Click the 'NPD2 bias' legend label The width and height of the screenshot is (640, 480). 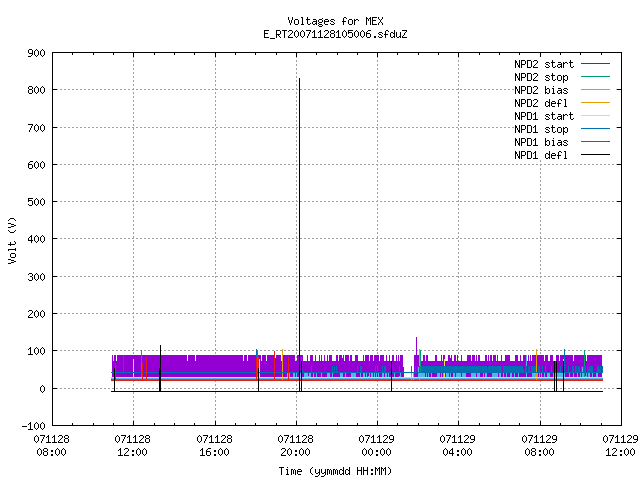(x=541, y=90)
